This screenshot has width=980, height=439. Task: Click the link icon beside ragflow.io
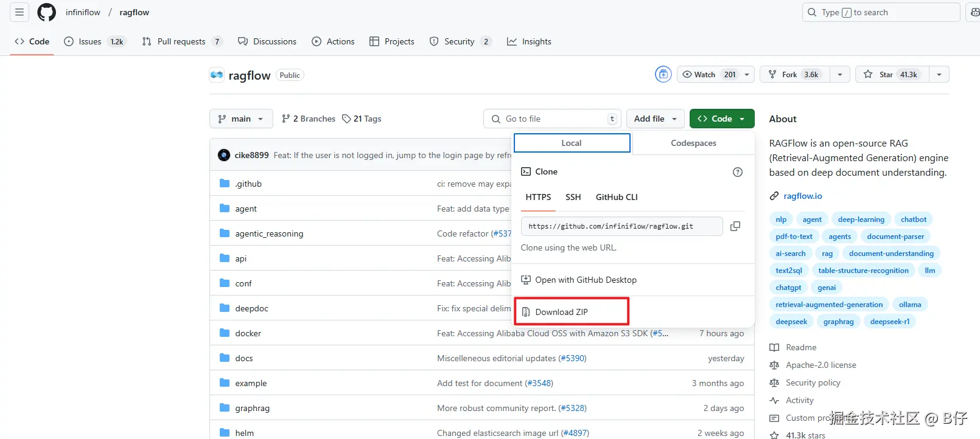(774, 196)
